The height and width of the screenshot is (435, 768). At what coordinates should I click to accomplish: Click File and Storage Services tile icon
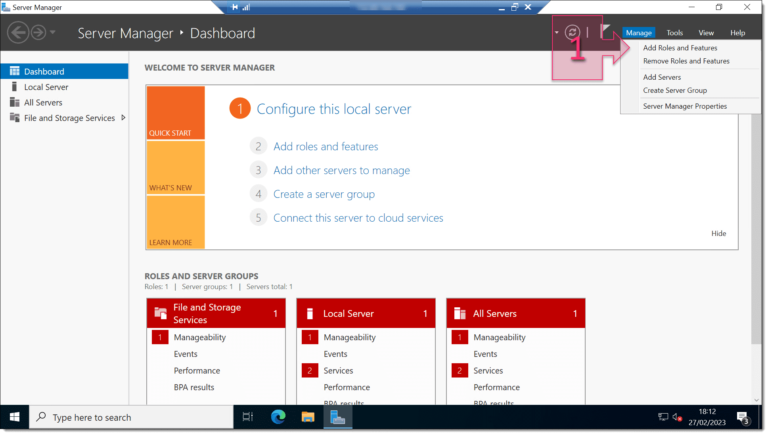(161, 313)
